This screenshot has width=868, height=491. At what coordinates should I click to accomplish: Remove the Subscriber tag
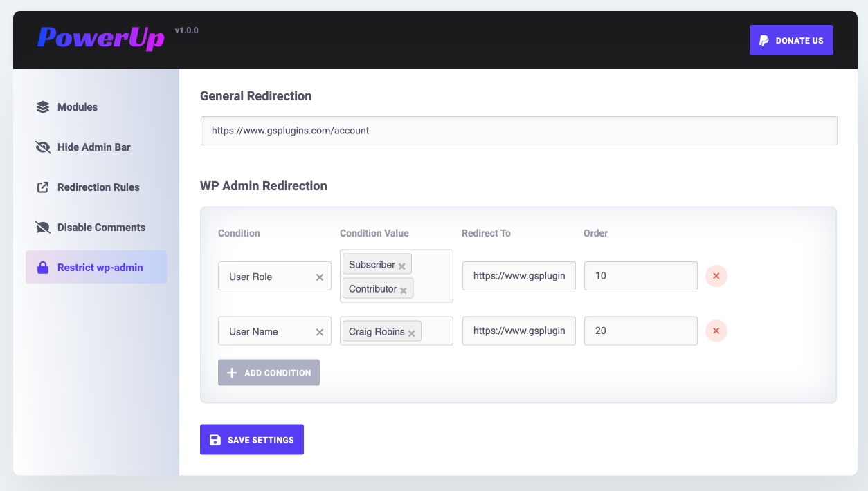[402, 266]
